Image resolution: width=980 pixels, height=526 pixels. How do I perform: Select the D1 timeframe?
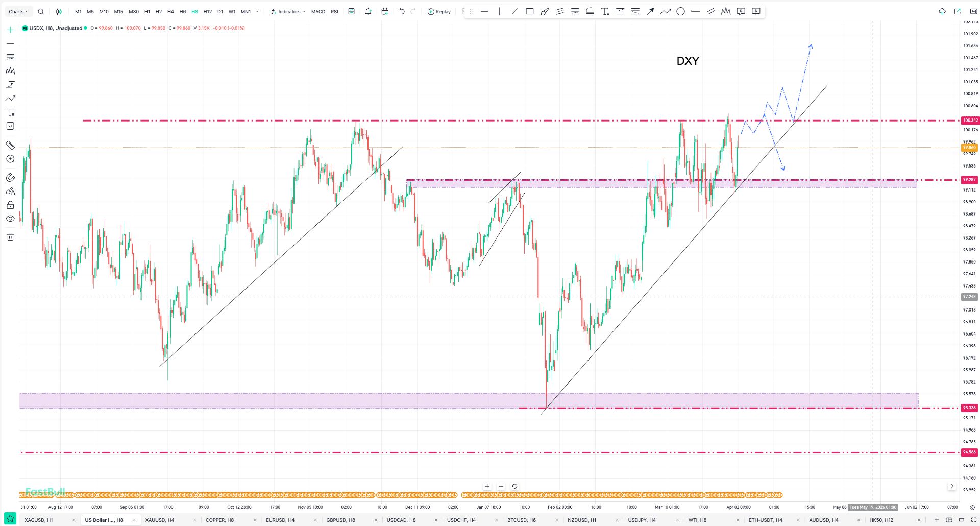tap(220, 11)
